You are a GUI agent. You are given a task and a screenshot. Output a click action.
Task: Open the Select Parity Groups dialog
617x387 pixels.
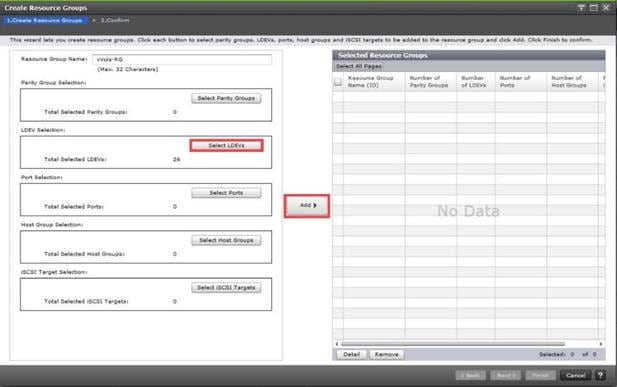(226, 98)
